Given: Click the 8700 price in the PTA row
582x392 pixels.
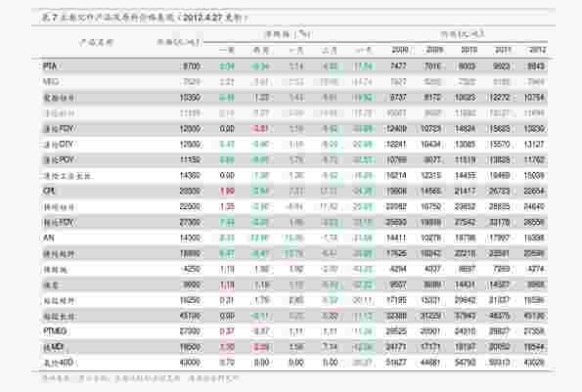Looking at the screenshot, I should coord(192,66).
